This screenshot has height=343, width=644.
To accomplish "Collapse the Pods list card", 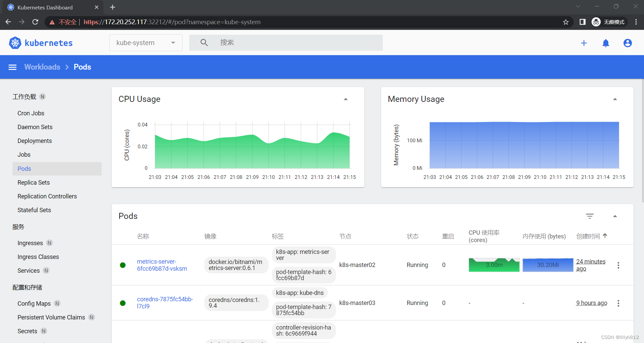I will (x=615, y=216).
